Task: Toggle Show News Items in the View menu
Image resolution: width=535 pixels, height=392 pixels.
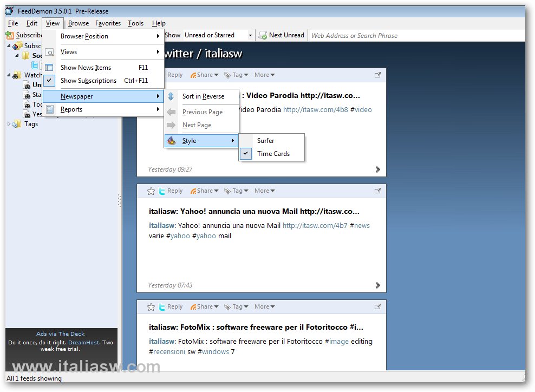Action: coord(103,68)
